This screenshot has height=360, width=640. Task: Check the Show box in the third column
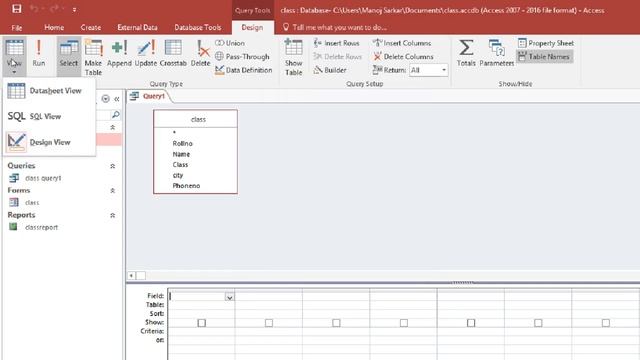(x=336, y=323)
